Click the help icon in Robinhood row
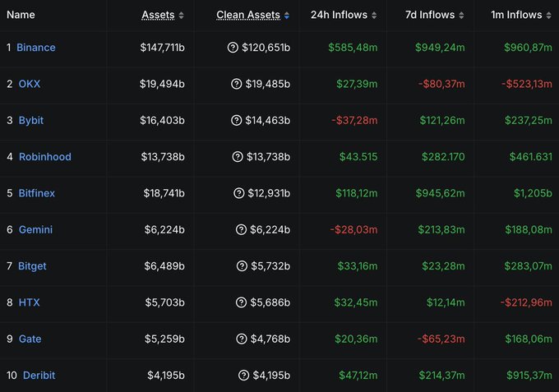 (x=238, y=157)
